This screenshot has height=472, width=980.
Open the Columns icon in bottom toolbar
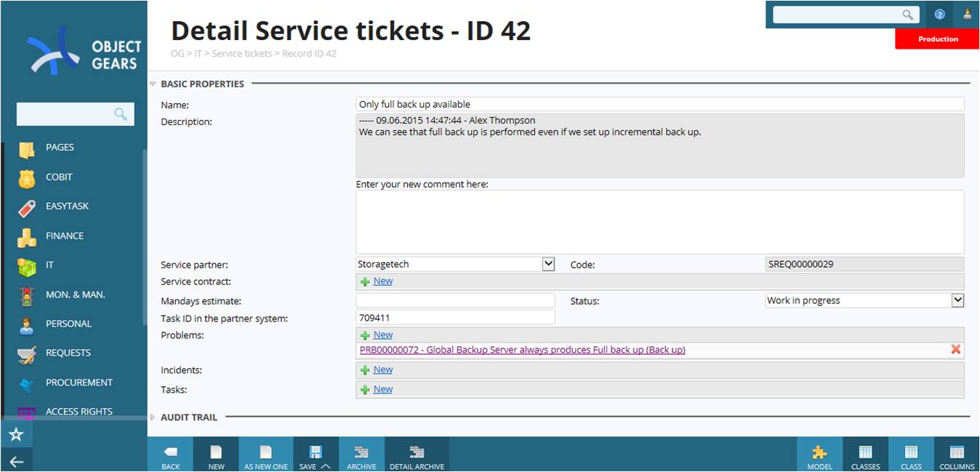957,452
